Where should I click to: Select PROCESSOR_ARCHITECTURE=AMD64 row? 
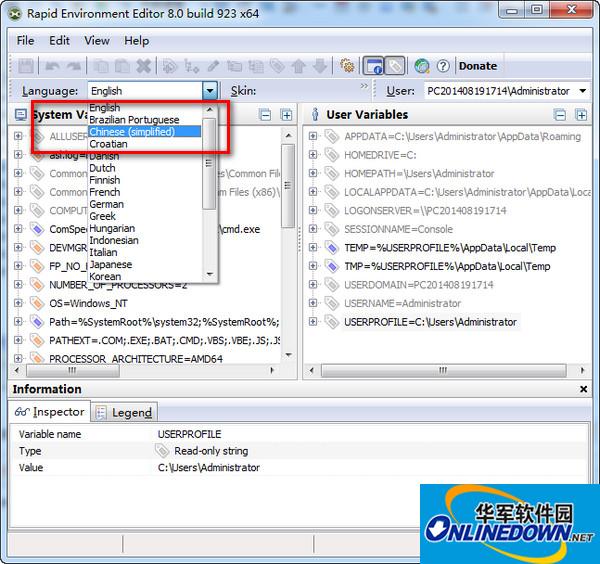tap(136, 359)
